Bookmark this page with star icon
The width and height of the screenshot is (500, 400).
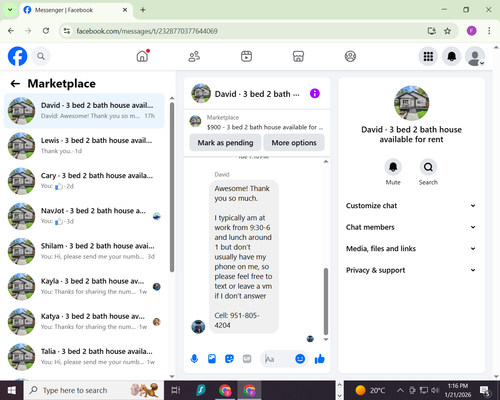[x=447, y=31]
